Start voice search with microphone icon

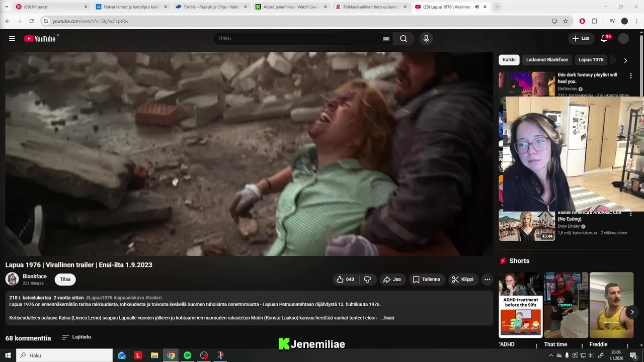pos(426,39)
